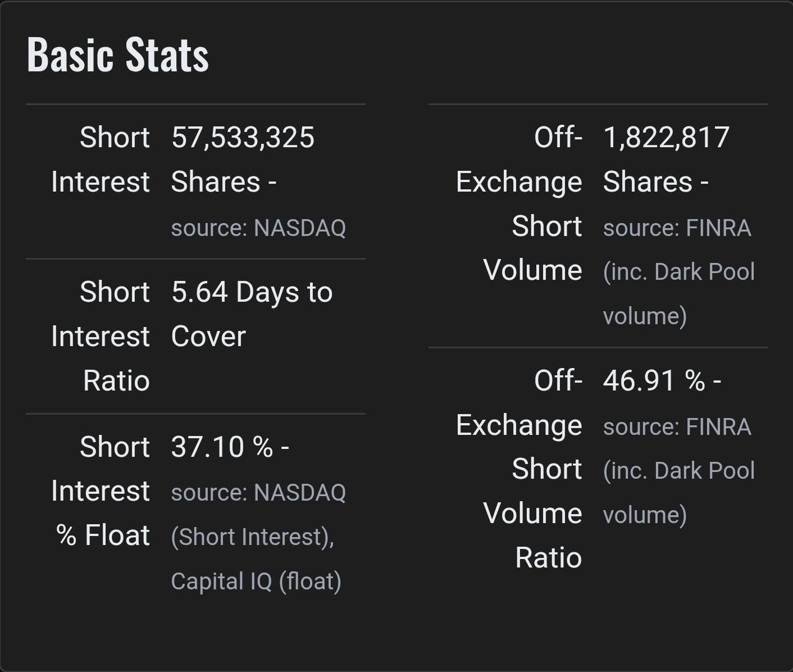Click source: NASDAQ (Short Interest) text
Viewport: 793px width, 672px height.
click(x=258, y=515)
